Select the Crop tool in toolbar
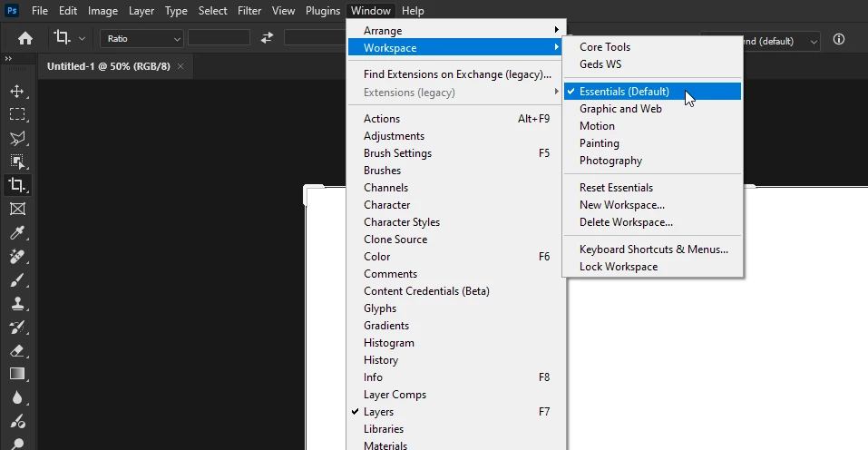The width and height of the screenshot is (868, 450). tap(17, 185)
